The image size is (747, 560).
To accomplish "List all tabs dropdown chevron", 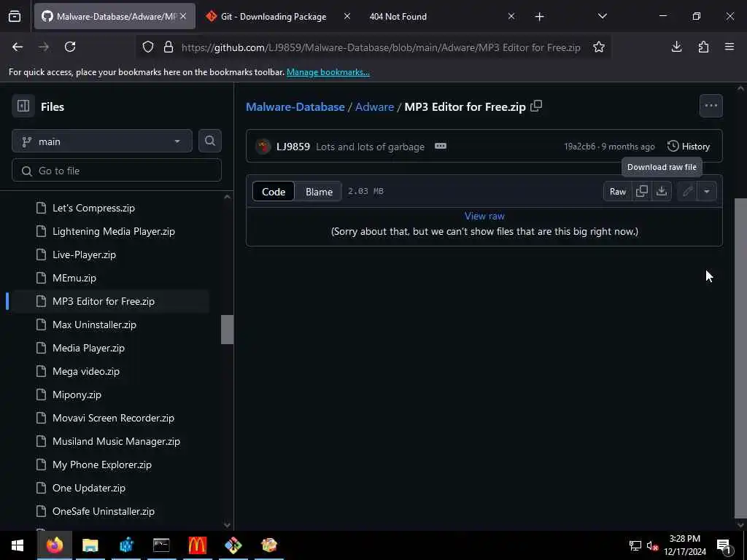I will (x=602, y=16).
